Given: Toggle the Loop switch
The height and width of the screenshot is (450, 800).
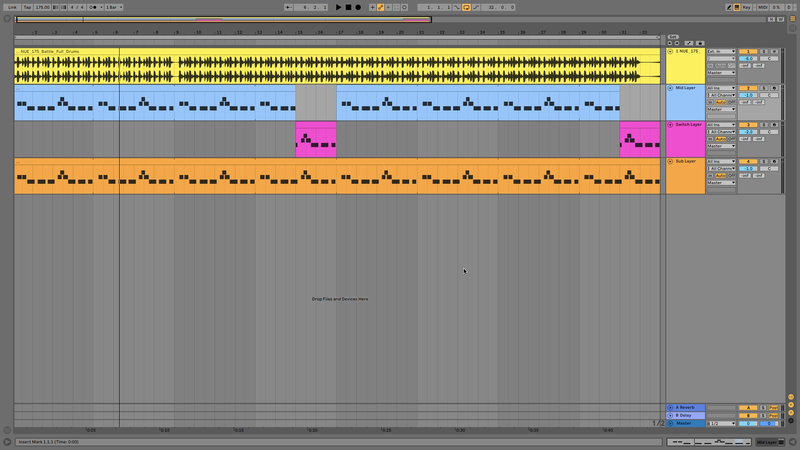Looking at the screenshot, I should [466, 7].
